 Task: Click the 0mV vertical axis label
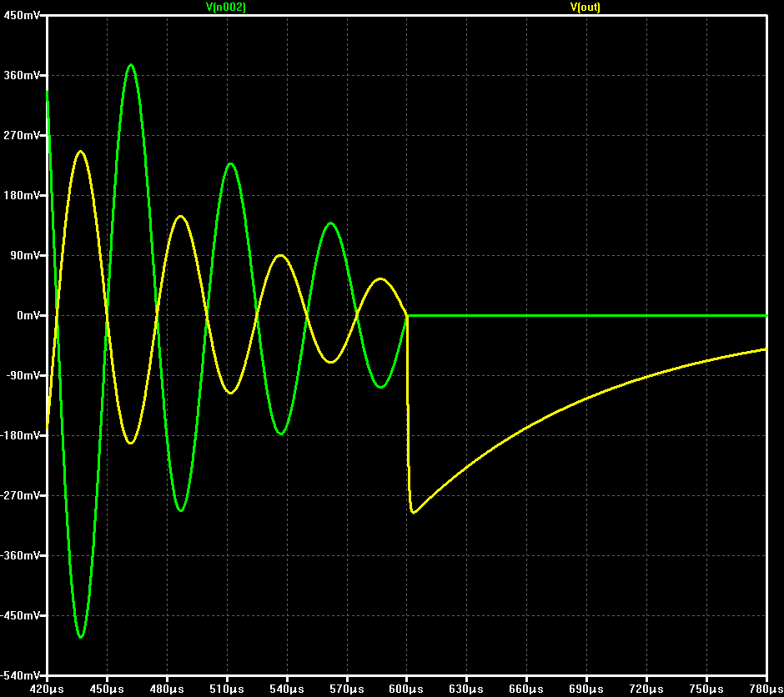point(28,315)
